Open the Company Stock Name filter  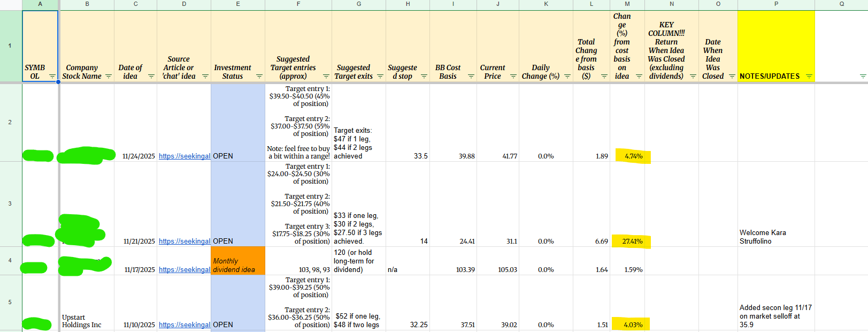coord(109,77)
